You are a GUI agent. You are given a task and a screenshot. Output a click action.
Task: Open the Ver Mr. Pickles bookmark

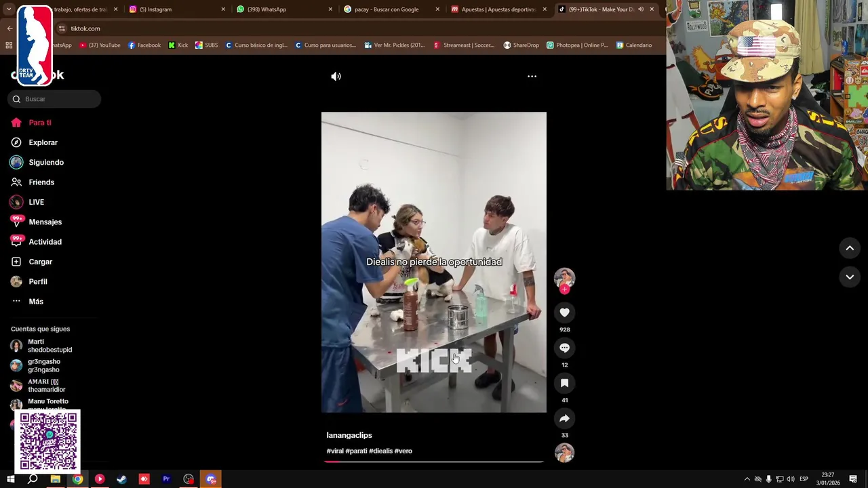coord(394,45)
